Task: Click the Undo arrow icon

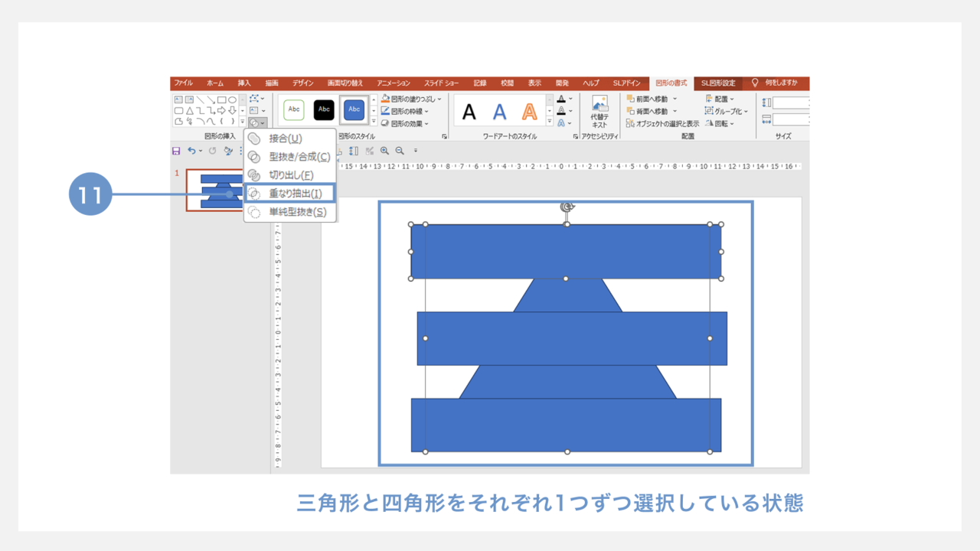Action: tap(191, 151)
